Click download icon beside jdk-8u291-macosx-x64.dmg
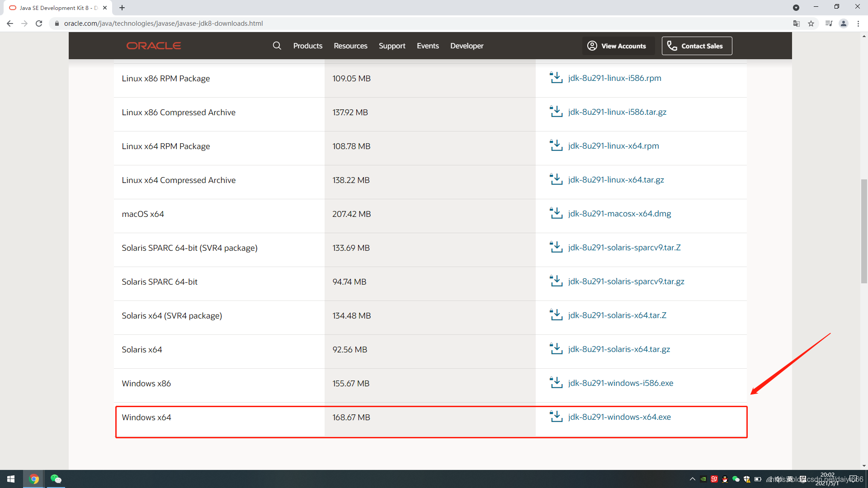Image resolution: width=868 pixels, height=488 pixels. 556,213
